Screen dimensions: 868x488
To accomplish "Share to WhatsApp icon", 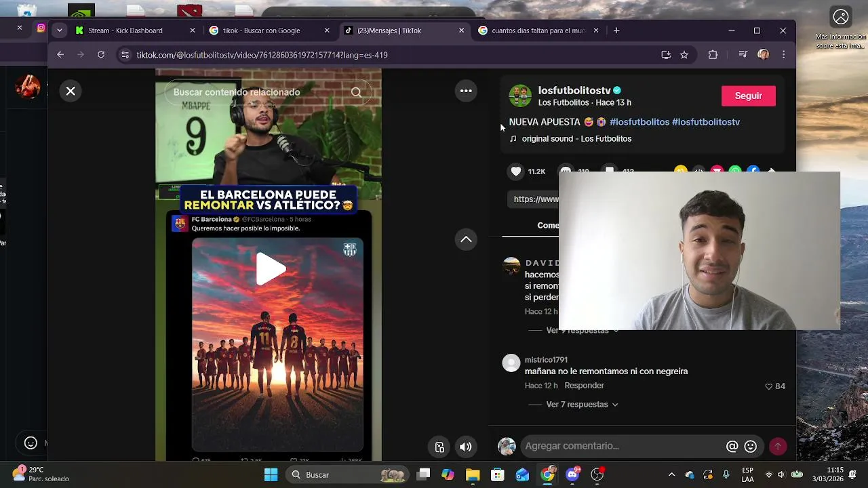I will [735, 171].
